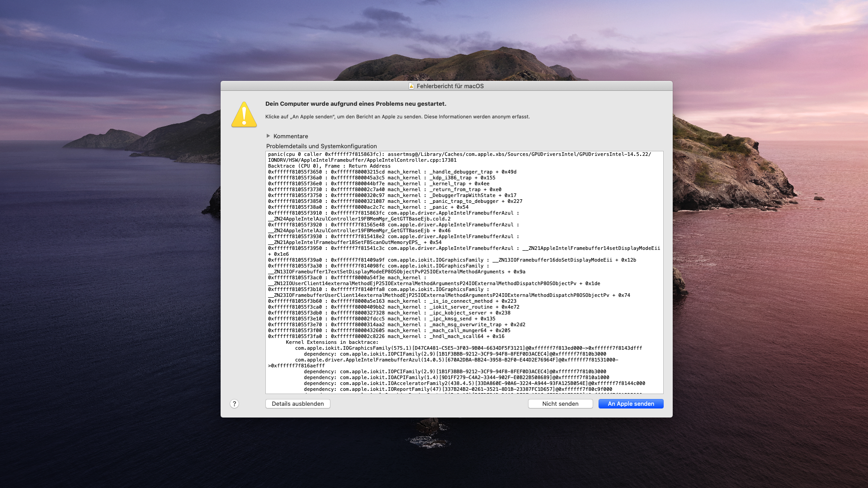This screenshot has width=868, height=488.
Task: Click the Kommentare label
Action: pos(291,136)
